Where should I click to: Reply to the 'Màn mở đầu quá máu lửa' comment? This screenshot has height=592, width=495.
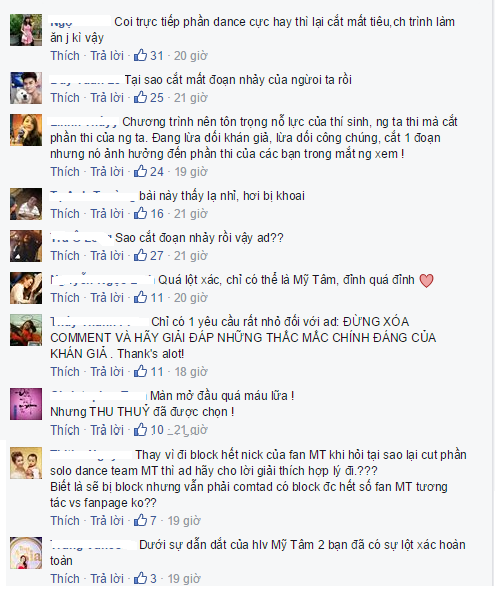(107, 430)
